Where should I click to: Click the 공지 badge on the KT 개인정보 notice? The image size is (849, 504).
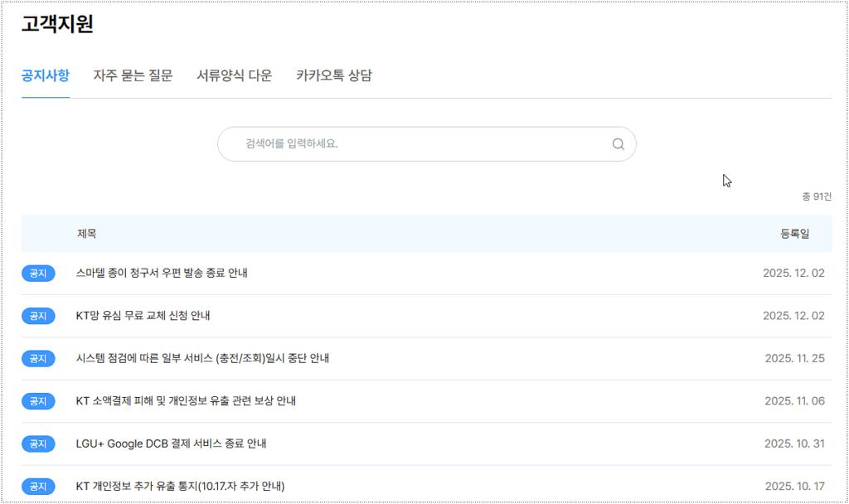tap(38, 486)
